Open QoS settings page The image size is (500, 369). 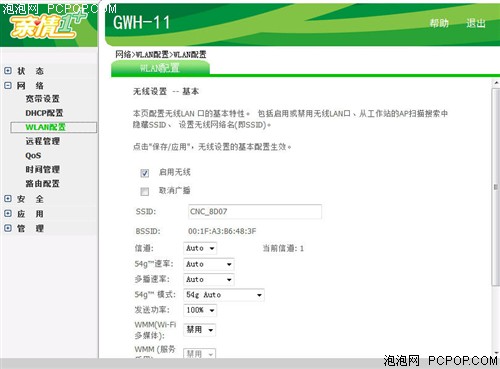pos(33,156)
